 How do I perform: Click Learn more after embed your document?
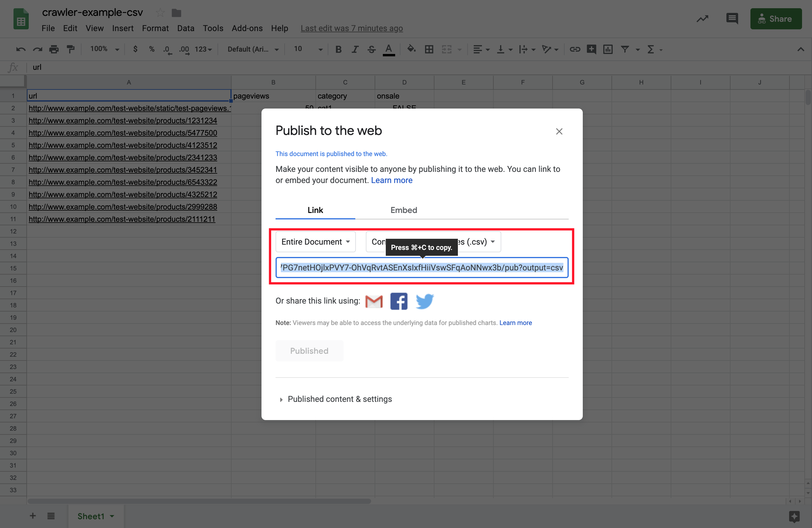pyautogui.click(x=392, y=180)
